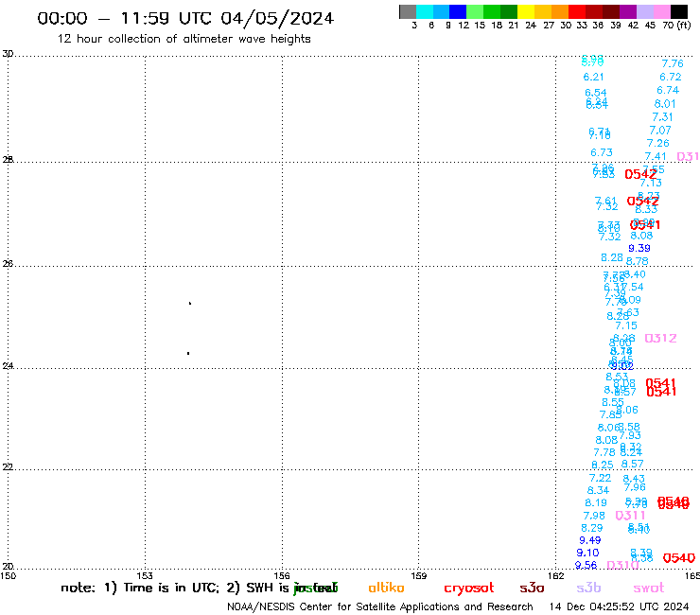Click the dark blue value 9.39
This screenshot has width=700, height=615.
point(639,248)
